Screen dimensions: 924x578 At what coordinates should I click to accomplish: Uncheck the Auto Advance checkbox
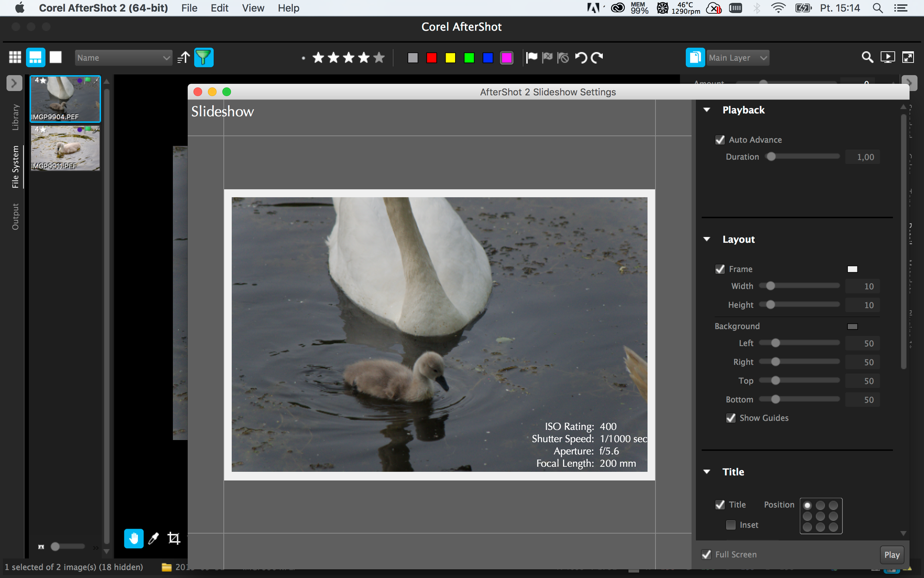pyautogui.click(x=720, y=140)
